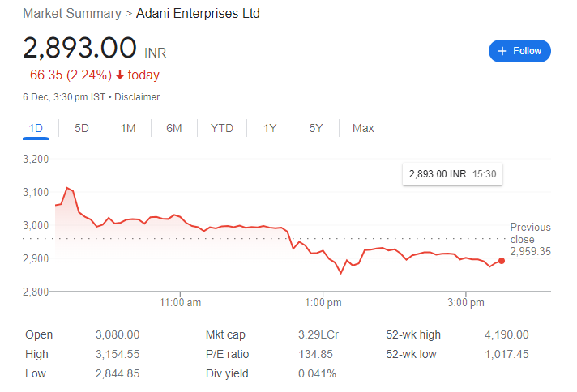The width and height of the screenshot is (577, 392).
Task: Select the 6M time range
Action: [174, 128]
